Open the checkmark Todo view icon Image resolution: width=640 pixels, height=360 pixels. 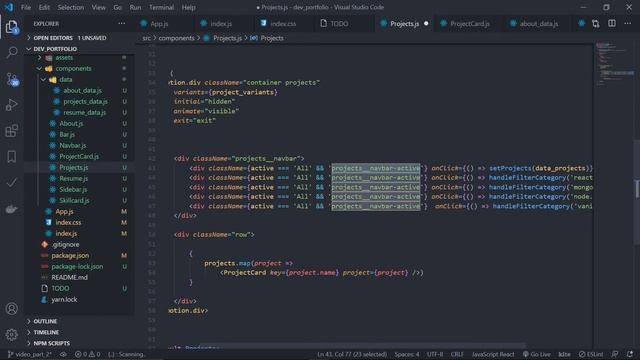tap(12, 182)
